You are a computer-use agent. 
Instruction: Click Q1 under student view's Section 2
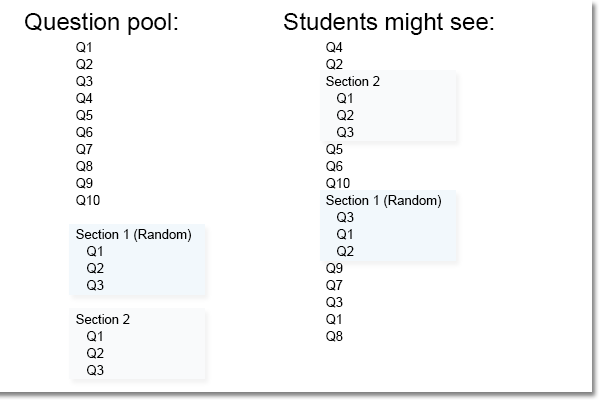(x=345, y=98)
